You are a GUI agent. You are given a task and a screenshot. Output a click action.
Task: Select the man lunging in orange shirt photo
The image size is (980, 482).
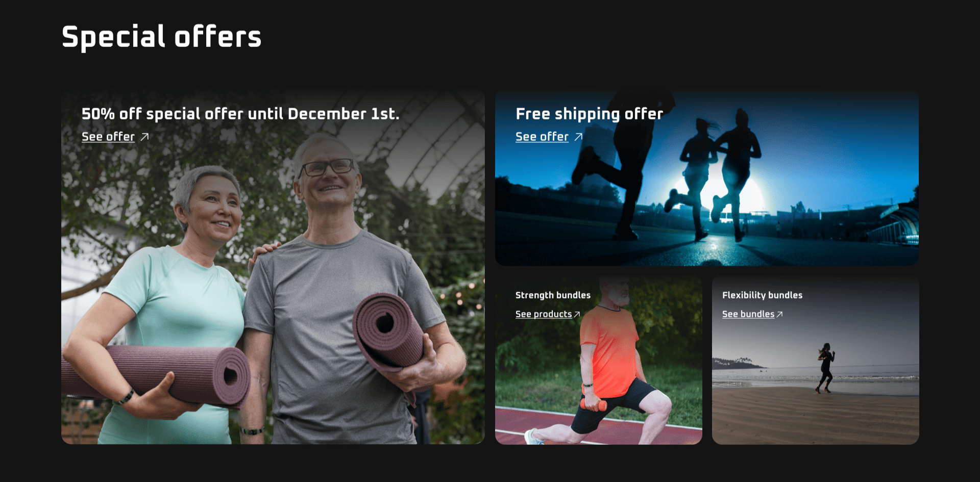point(599,361)
